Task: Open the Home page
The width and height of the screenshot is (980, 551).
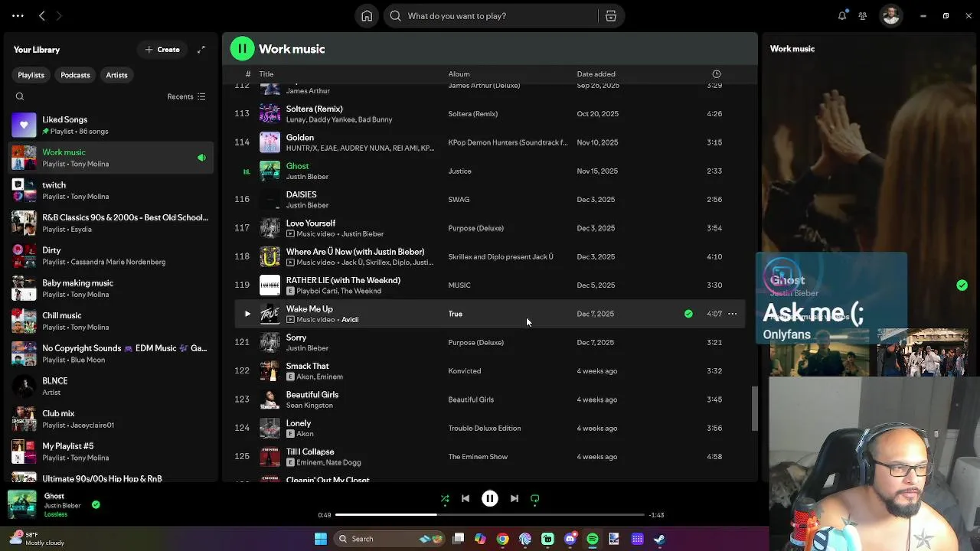Action: 367,15
